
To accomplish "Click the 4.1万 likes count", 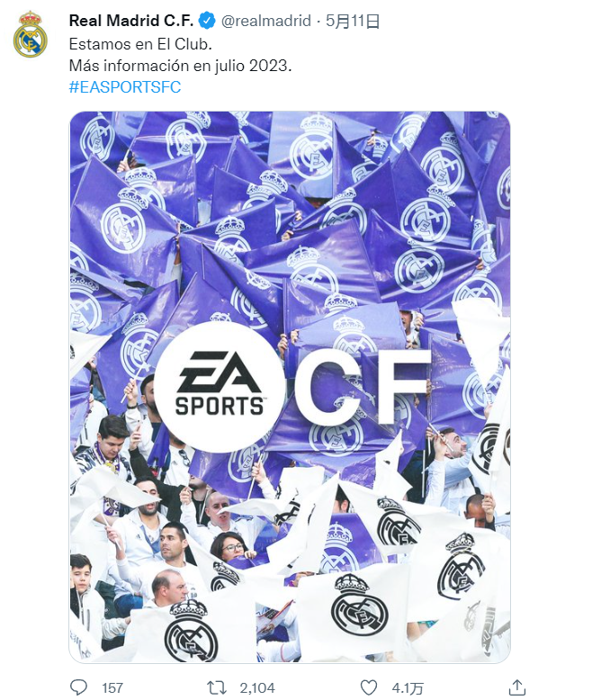I will pyautogui.click(x=408, y=688).
